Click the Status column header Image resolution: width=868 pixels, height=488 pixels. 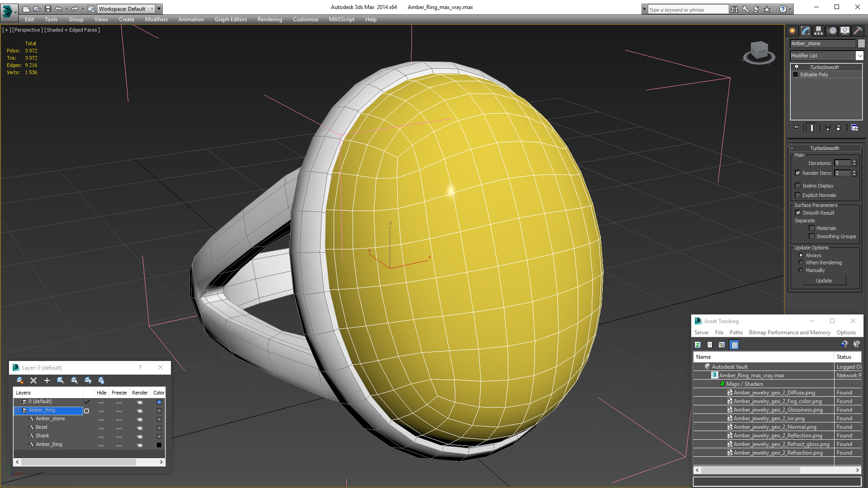(x=847, y=357)
